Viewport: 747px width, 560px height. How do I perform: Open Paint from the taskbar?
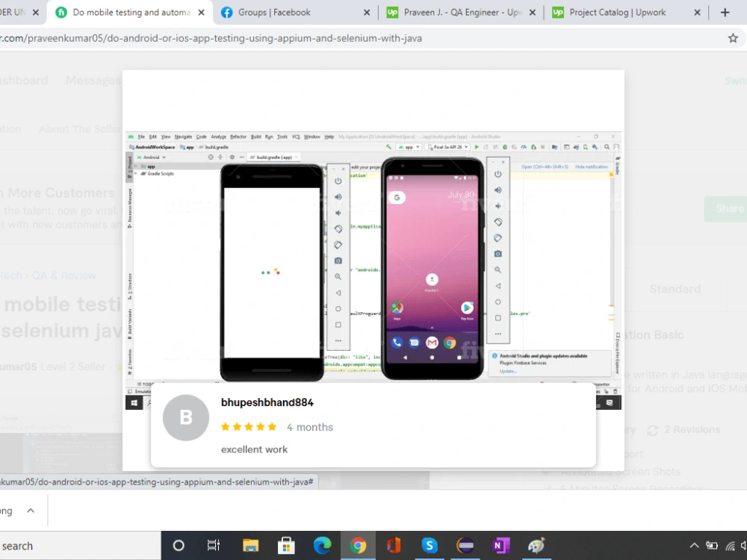(x=536, y=545)
